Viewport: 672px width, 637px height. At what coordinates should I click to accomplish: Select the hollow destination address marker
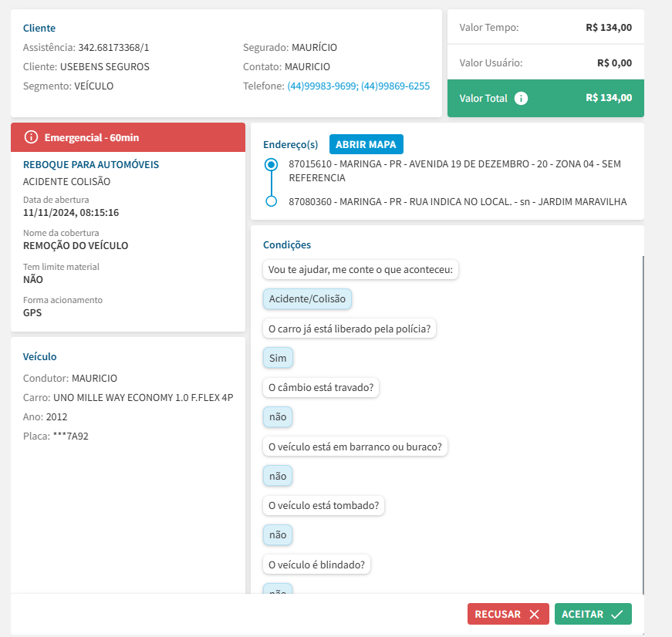(x=271, y=201)
